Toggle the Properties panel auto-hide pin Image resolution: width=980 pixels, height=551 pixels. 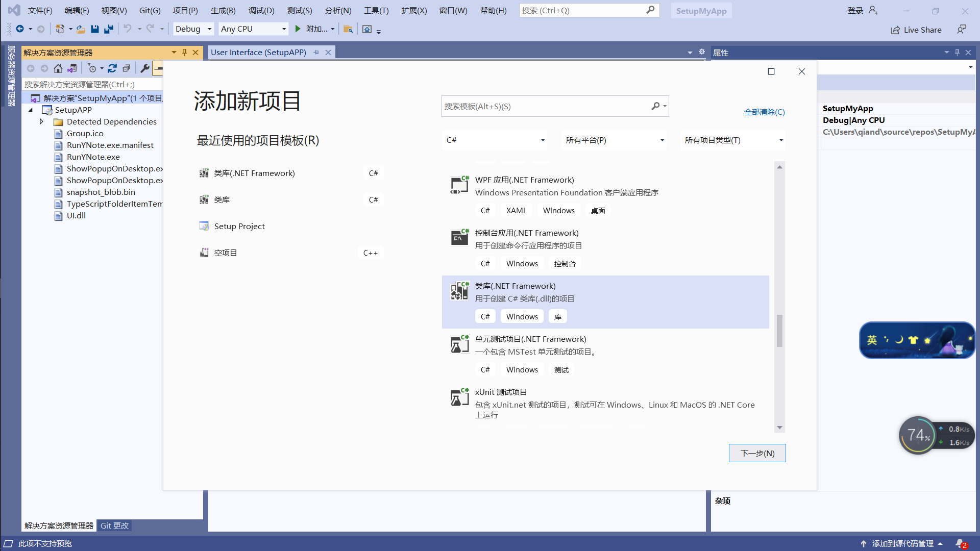coord(957,53)
